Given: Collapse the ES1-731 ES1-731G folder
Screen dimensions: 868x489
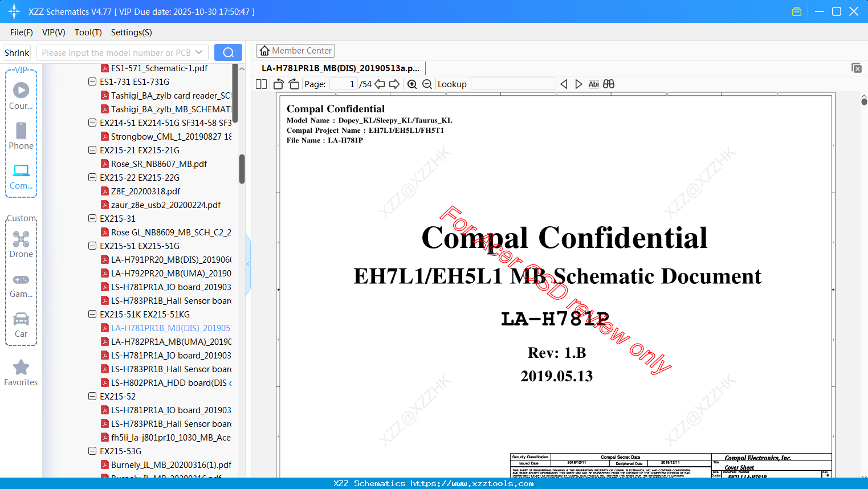Looking at the screenshot, I should 92,82.
